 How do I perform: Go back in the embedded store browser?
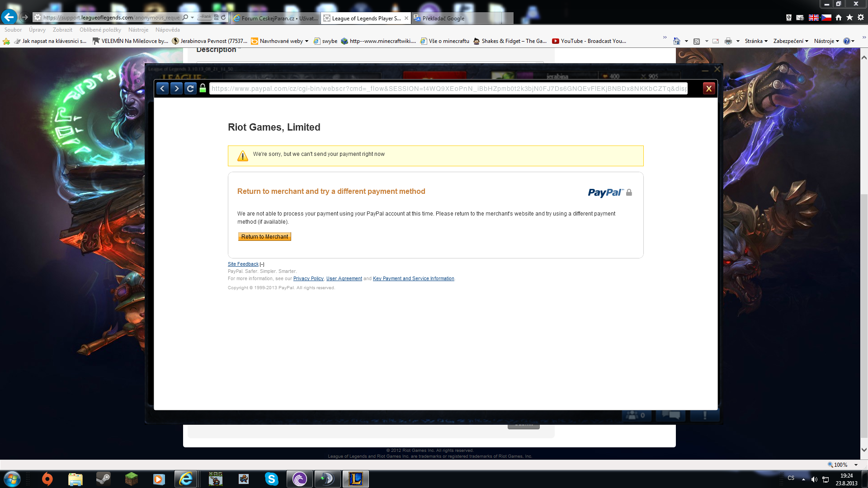(x=162, y=89)
